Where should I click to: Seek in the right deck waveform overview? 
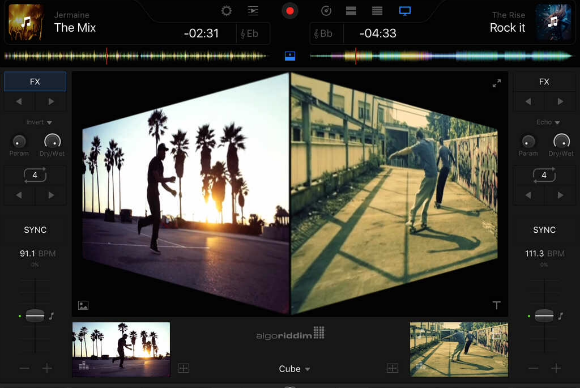click(441, 56)
